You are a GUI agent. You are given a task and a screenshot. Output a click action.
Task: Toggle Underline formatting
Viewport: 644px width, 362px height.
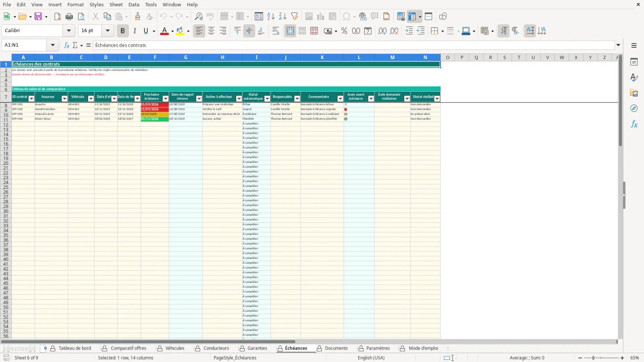coord(146,31)
